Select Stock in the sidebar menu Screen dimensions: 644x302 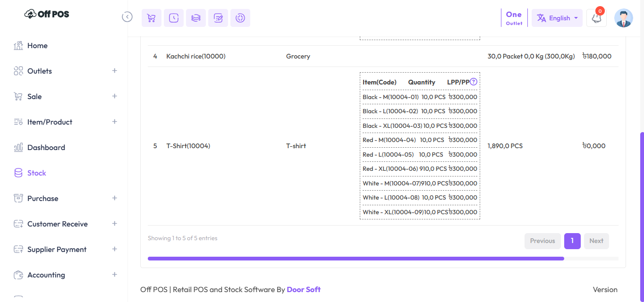click(36, 173)
